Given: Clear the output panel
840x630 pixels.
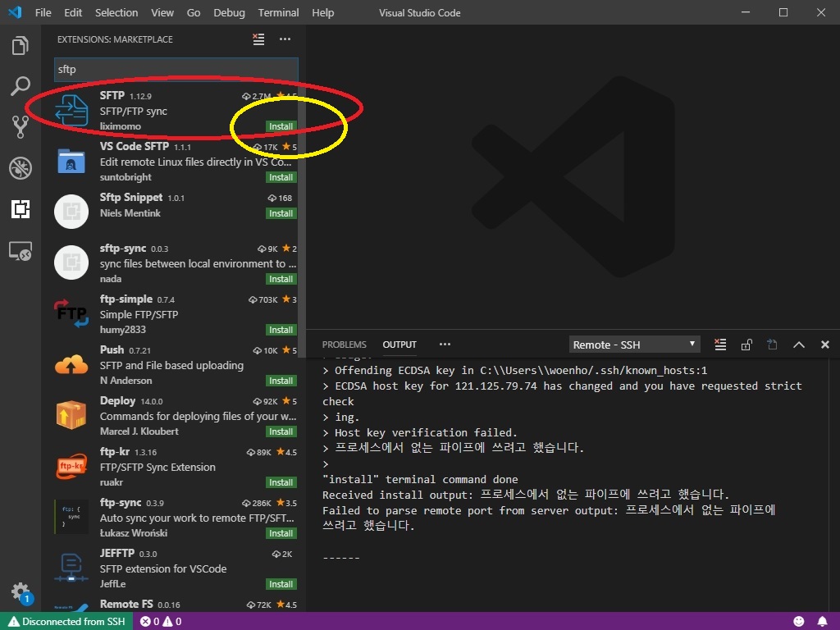Looking at the screenshot, I should coord(720,345).
